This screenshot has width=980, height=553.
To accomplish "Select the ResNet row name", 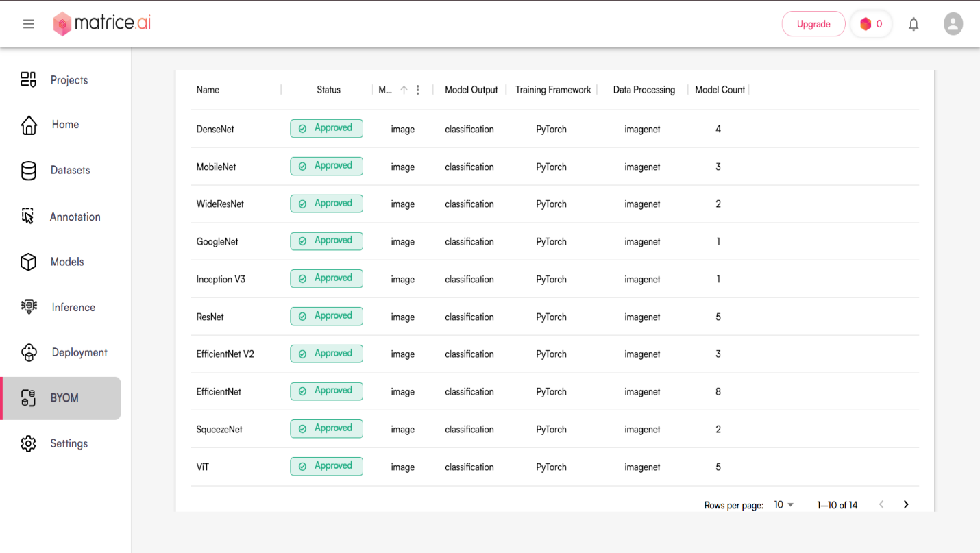I will click(210, 317).
